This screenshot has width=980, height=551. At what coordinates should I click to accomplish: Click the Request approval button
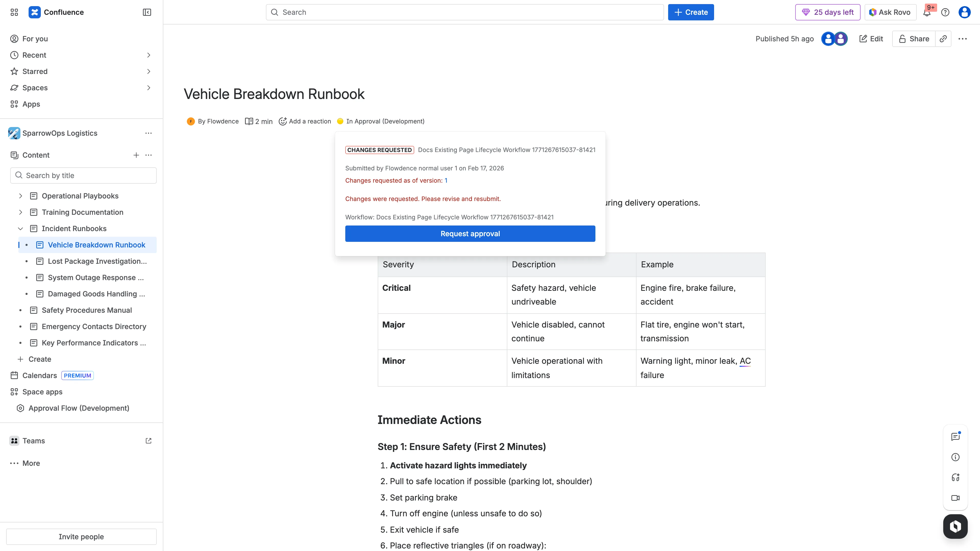(x=470, y=233)
